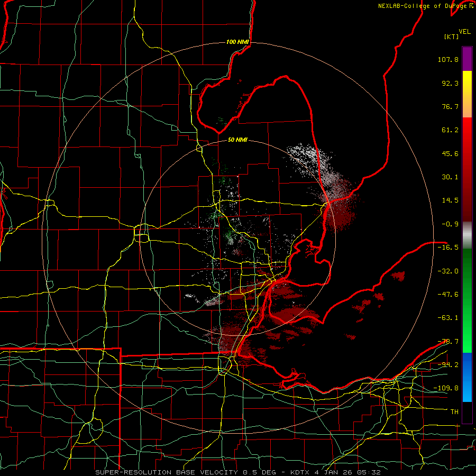Image resolution: width=476 pixels, height=476 pixels.
Task: Select the -109.8 scale value
Action: tap(446, 388)
